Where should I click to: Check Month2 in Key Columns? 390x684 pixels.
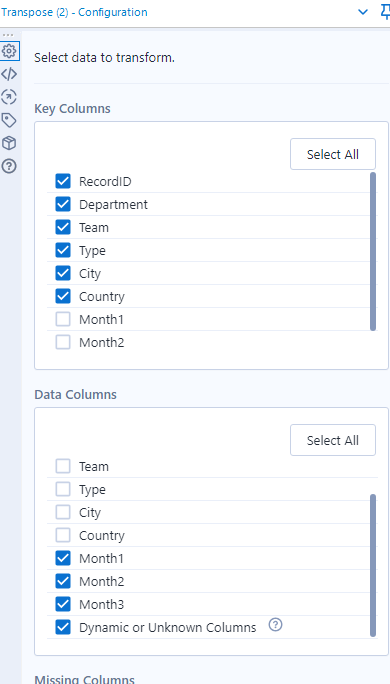(63, 343)
